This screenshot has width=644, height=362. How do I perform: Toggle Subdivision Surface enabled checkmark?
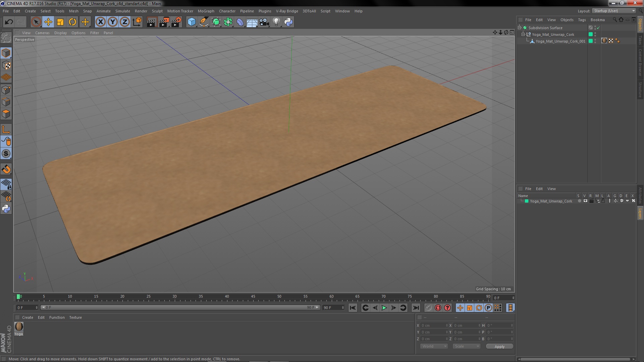click(x=598, y=28)
